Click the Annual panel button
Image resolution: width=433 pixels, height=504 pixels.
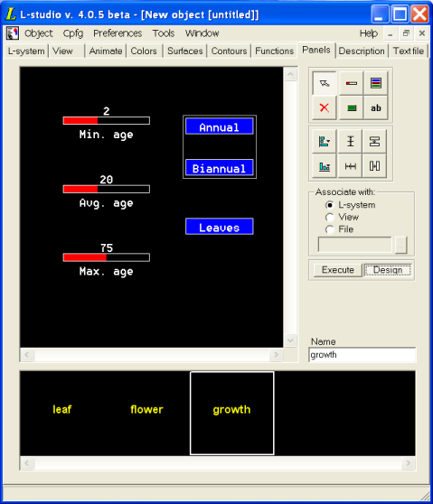point(220,126)
